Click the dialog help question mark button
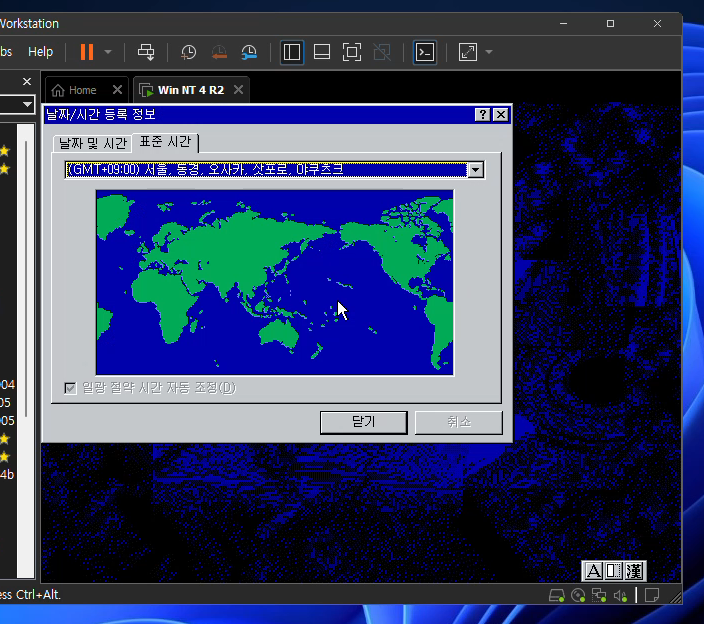Screen dimensions: 704x624 pyautogui.click(x=482, y=115)
